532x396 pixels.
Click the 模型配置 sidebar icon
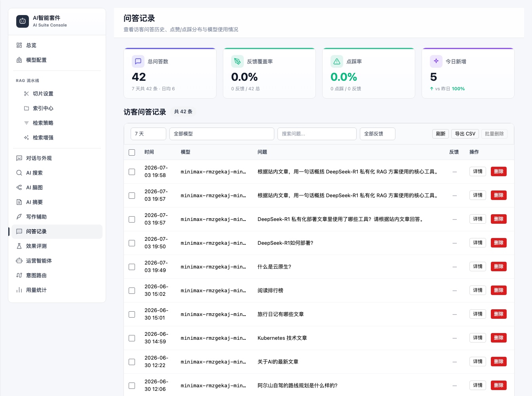pos(19,60)
